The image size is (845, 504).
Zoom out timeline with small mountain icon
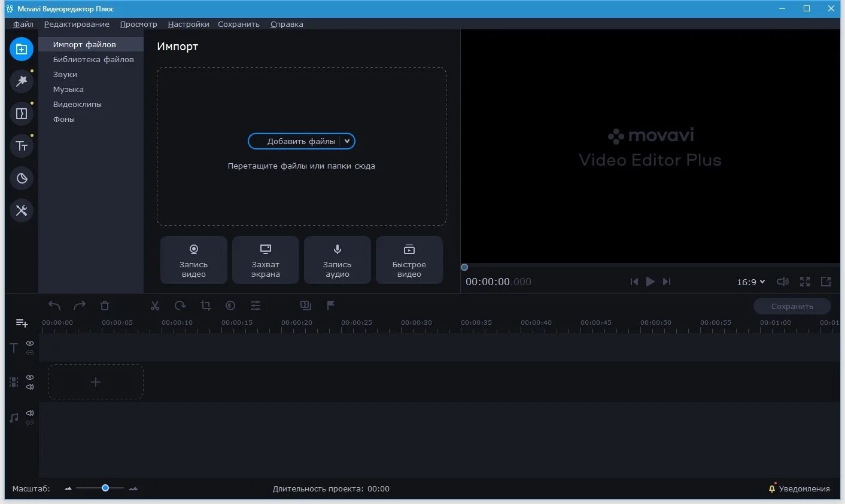(68, 488)
